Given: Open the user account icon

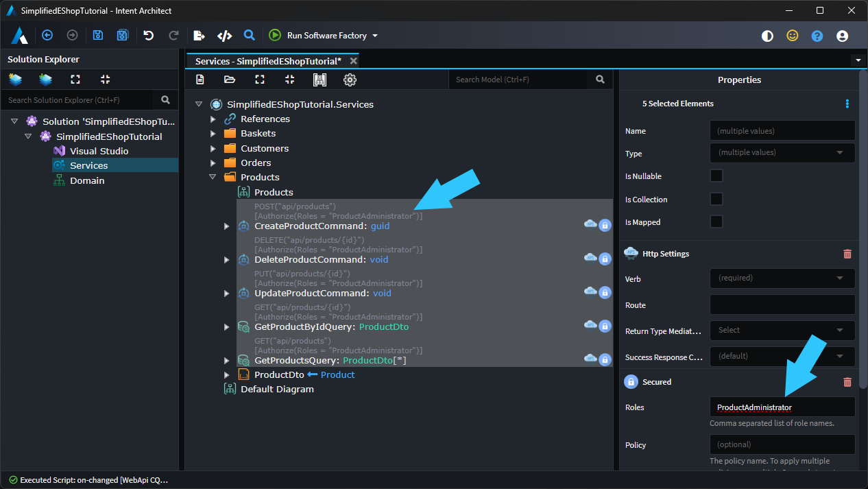Looking at the screenshot, I should click(x=843, y=36).
